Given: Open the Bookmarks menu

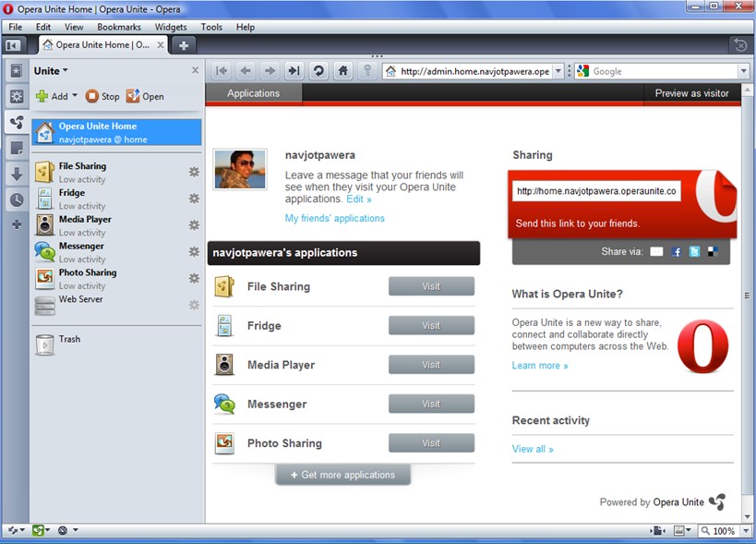Looking at the screenshot, I should pos(119,27).
